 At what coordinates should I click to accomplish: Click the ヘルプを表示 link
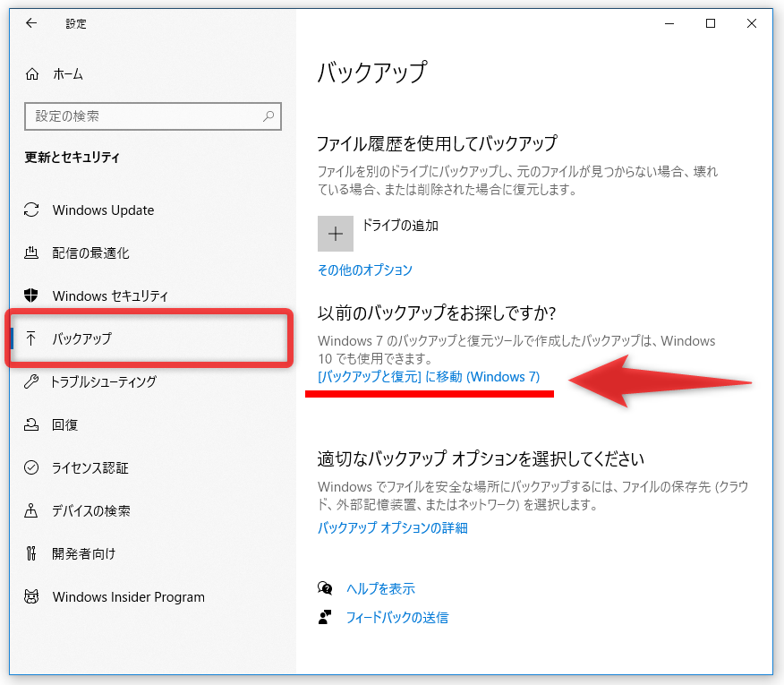point(381,588)
